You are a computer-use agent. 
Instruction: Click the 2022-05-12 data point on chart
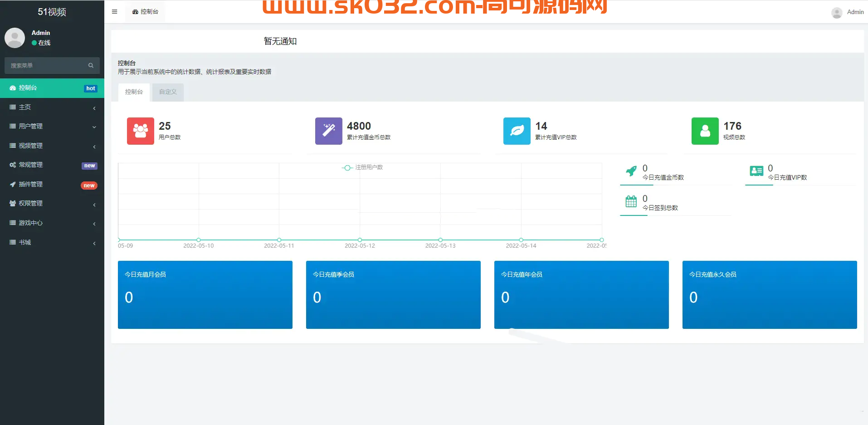[360, 240]
